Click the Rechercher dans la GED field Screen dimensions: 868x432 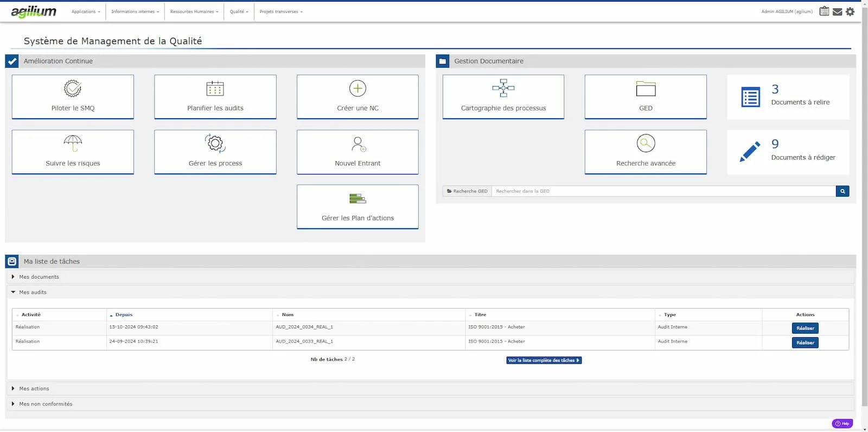click(x=663, y=191)
